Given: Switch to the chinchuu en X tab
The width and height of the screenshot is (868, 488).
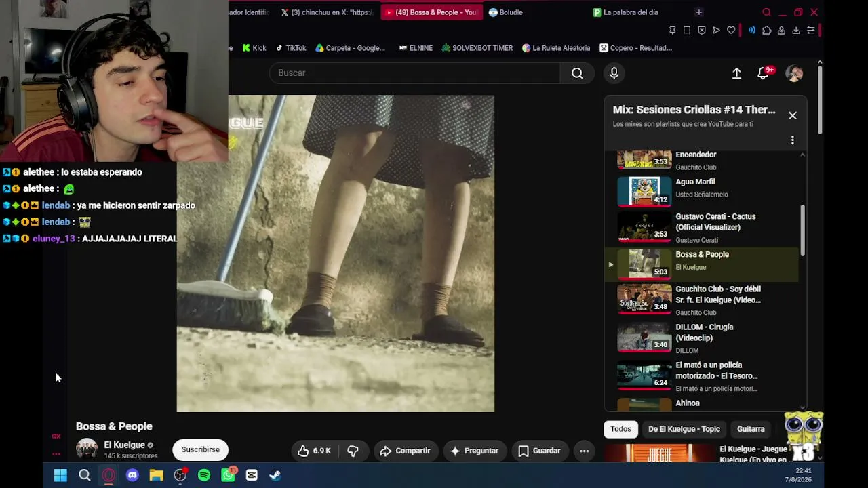Looking at the screenshot, I should coord(326,12).
